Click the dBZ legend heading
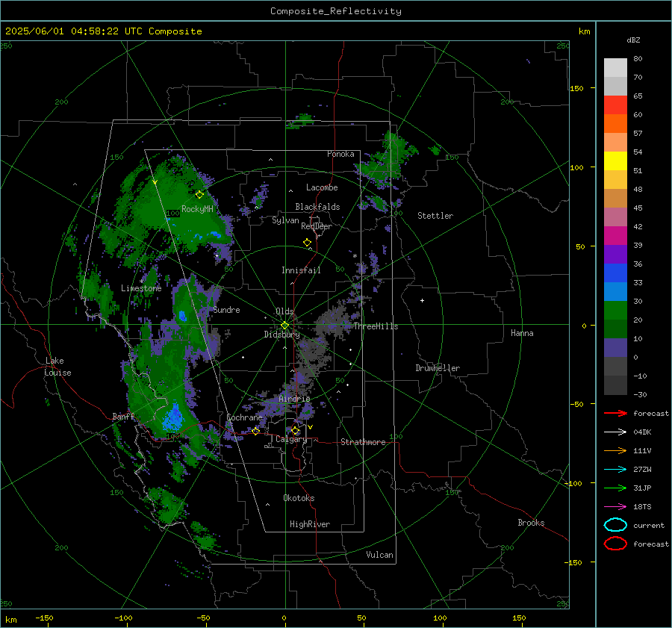Image resolution: width=672 pixels, height=628 pixels. 633,40
